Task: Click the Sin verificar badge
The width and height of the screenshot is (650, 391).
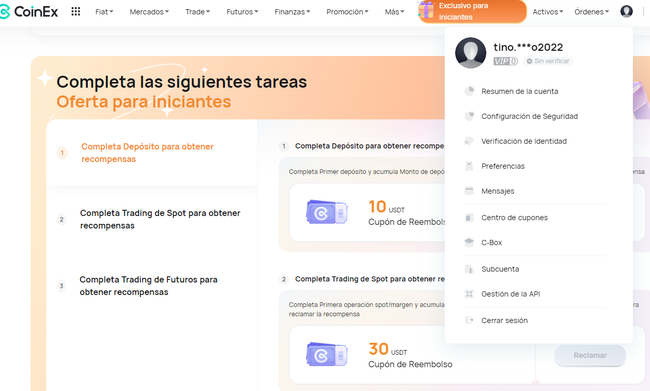Action: tap(548, 61)
